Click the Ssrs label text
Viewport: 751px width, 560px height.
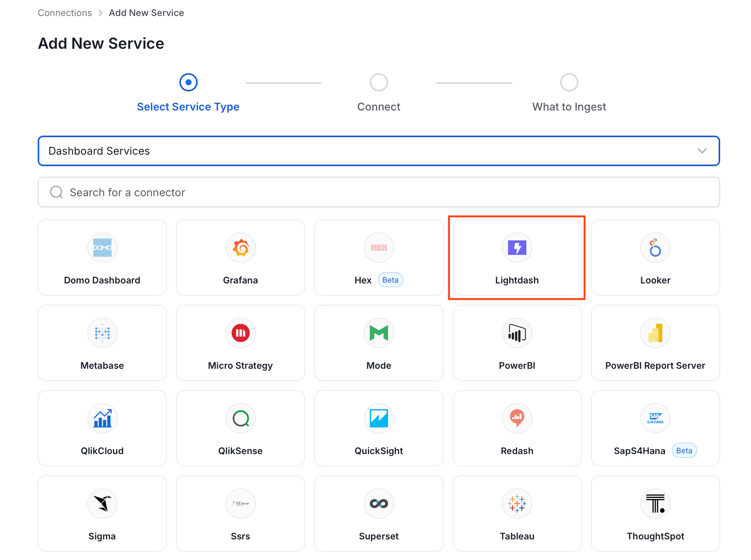(x=241, y=536)
